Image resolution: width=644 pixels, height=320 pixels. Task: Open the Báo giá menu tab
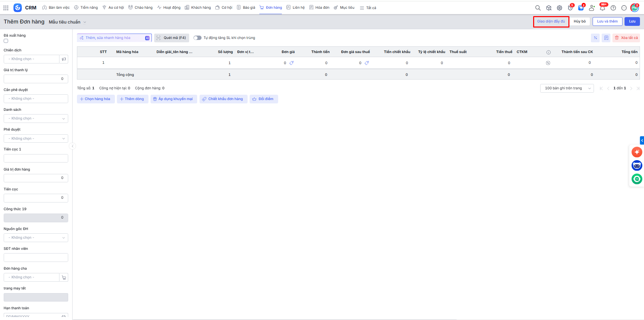click(246, 8)
